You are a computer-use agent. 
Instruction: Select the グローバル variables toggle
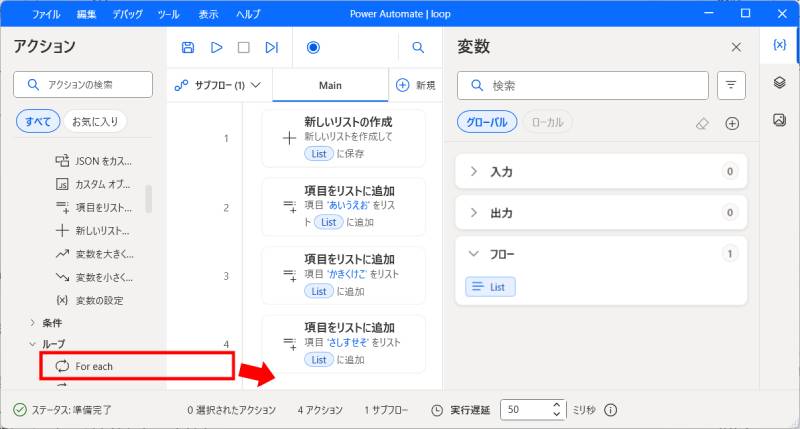[488, 122]
